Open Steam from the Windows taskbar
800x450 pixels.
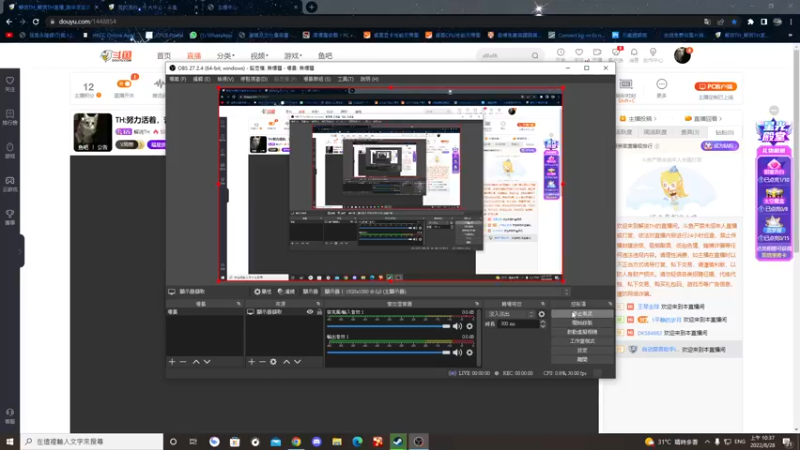click(398, 441)
